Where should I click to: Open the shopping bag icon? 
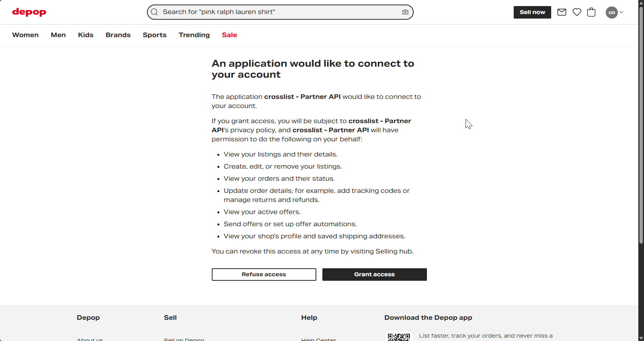pos(591,12)
